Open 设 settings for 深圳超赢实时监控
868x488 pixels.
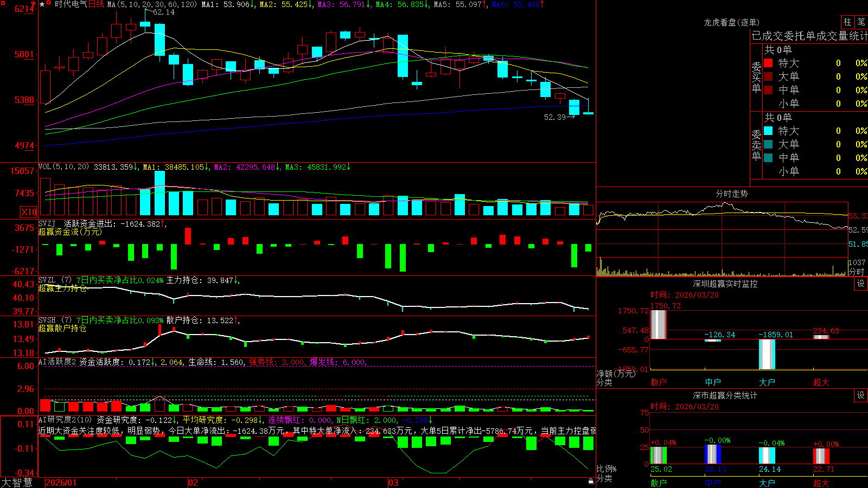pos(861,284)
